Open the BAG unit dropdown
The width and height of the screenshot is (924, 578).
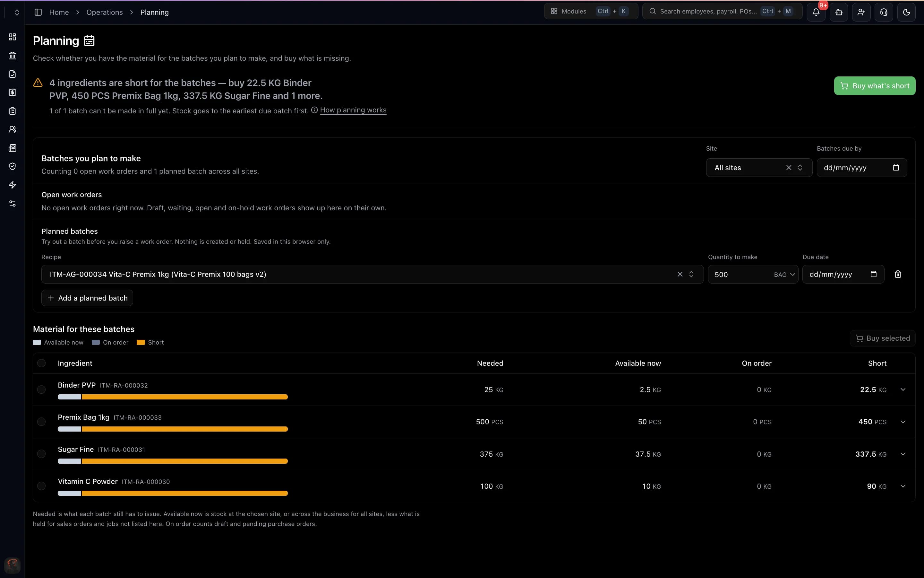point(784,275)
